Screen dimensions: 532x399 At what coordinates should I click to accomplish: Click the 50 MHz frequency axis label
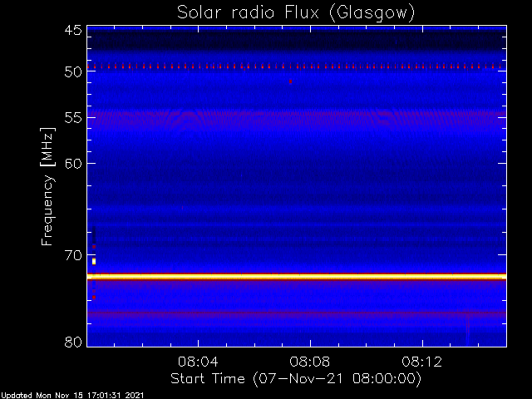point(73,71)
